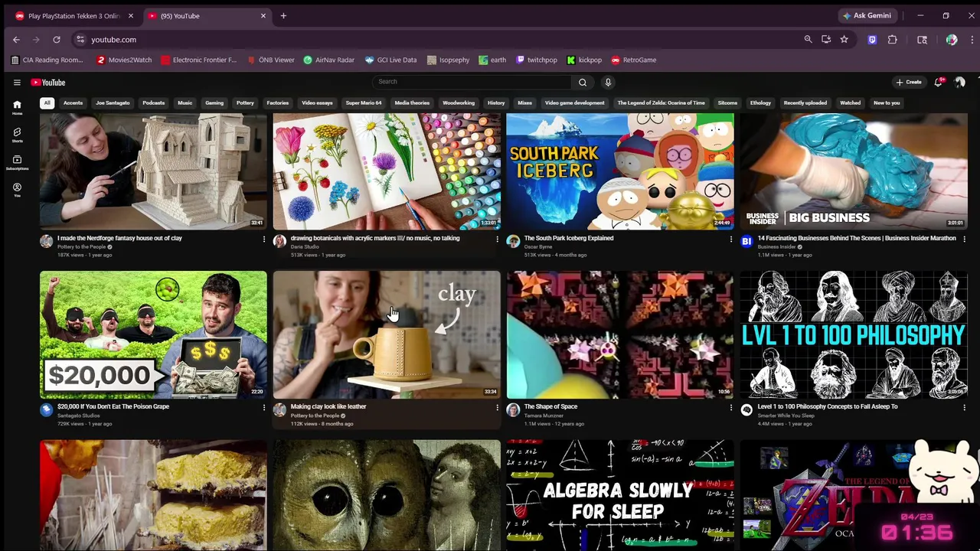Select the Recently uploaded chip
The image size is (980, 551).
coord(805,103)
